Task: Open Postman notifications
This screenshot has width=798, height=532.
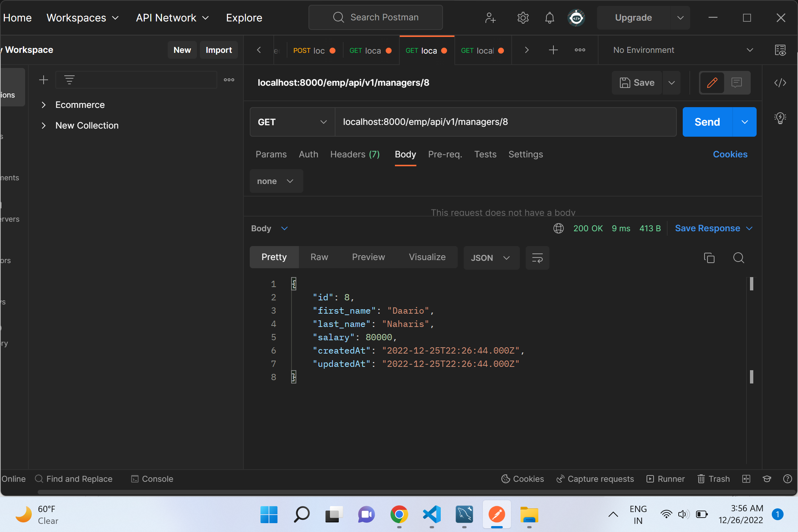Action: 549,17
